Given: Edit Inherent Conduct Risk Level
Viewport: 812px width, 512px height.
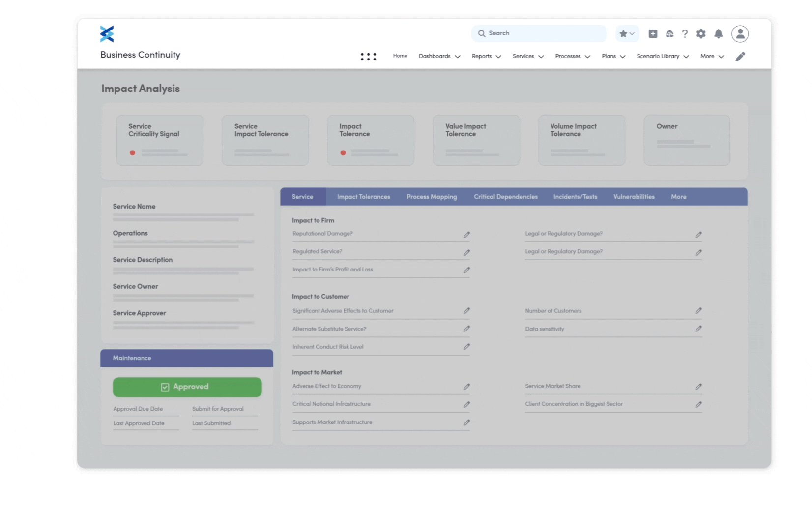Looking at the screenshot, I should (466, 347).
